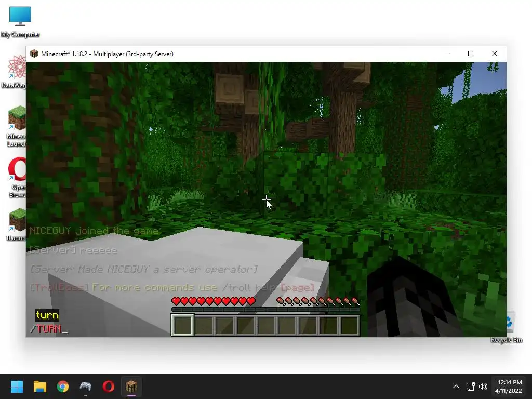Viewport: 532px width, 399px height.
Task: Select the Opera Browser desktop shortcut
Action: [17, 177]
